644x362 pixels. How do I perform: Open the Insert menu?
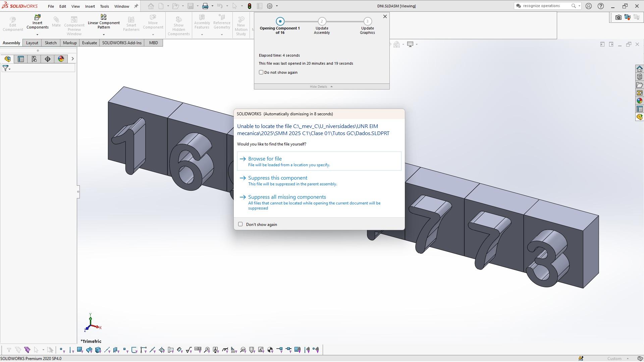click(90, 6)
